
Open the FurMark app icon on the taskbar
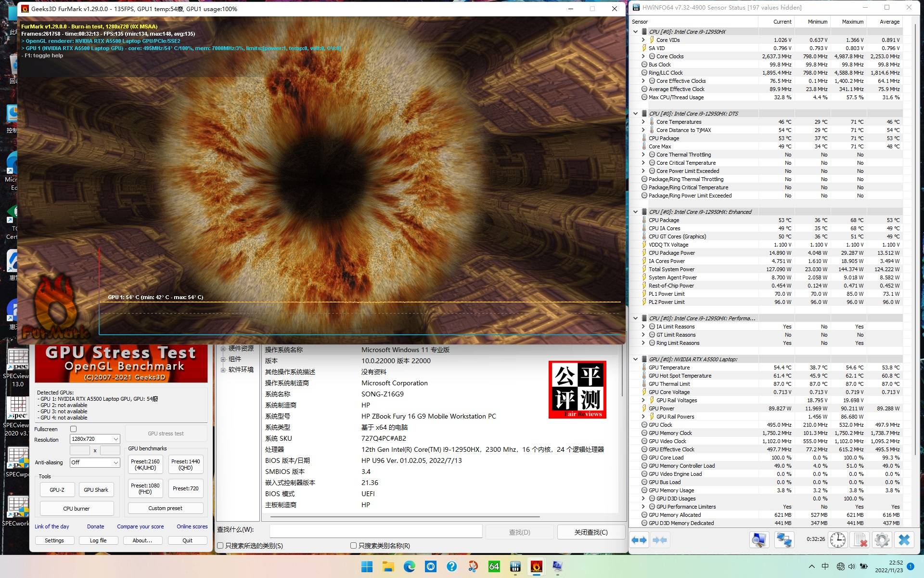point(536,567)
